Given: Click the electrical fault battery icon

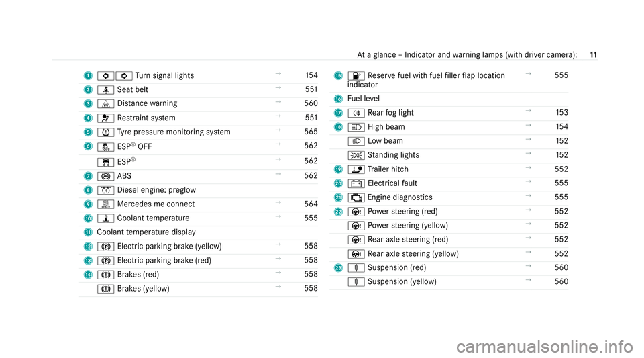Looking at the screenshot, I should (x=356, y=184).
